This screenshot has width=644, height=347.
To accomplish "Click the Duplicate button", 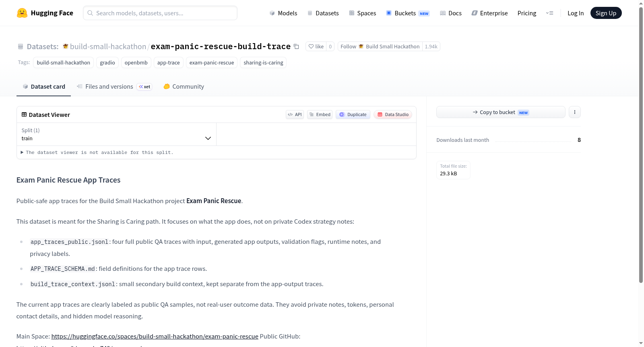I will click(x=353, y=114).
